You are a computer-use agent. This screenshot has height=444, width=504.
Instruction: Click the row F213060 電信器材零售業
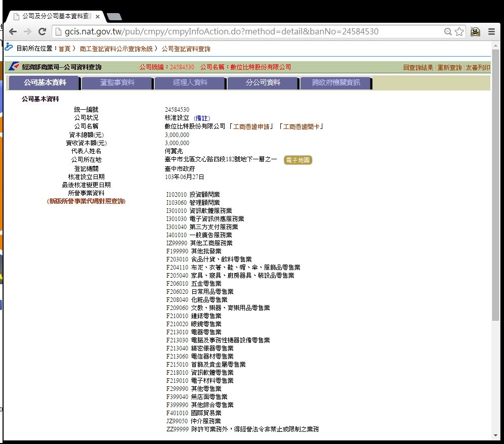(200, 357)
